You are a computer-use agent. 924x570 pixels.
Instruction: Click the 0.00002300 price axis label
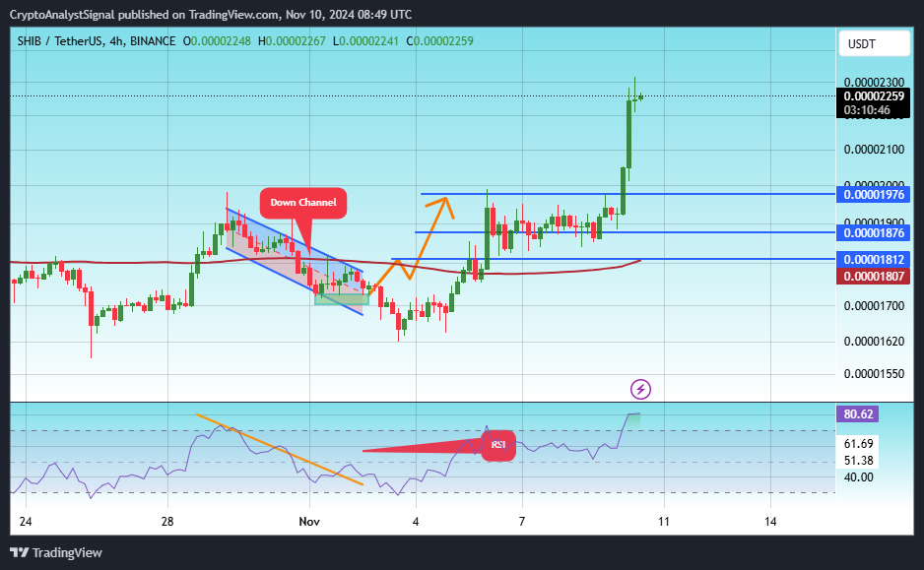(x=874, y=83)
